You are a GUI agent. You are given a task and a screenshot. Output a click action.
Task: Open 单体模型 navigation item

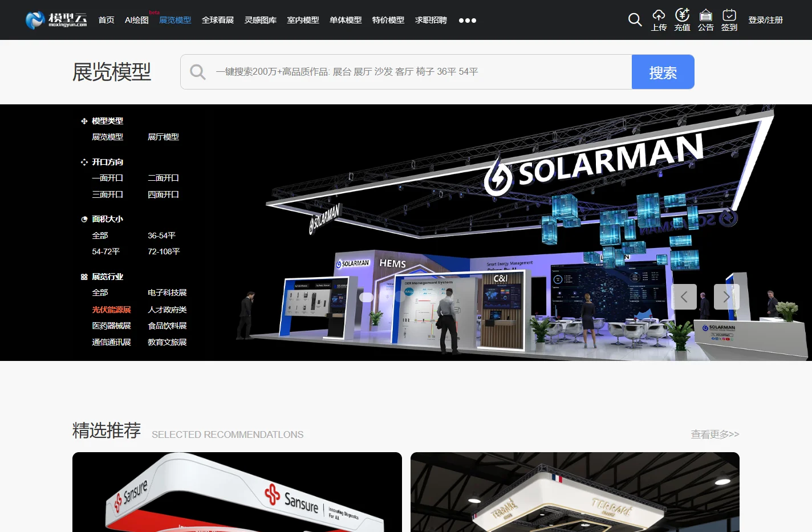pyautogui.click(x=346, y=20)
